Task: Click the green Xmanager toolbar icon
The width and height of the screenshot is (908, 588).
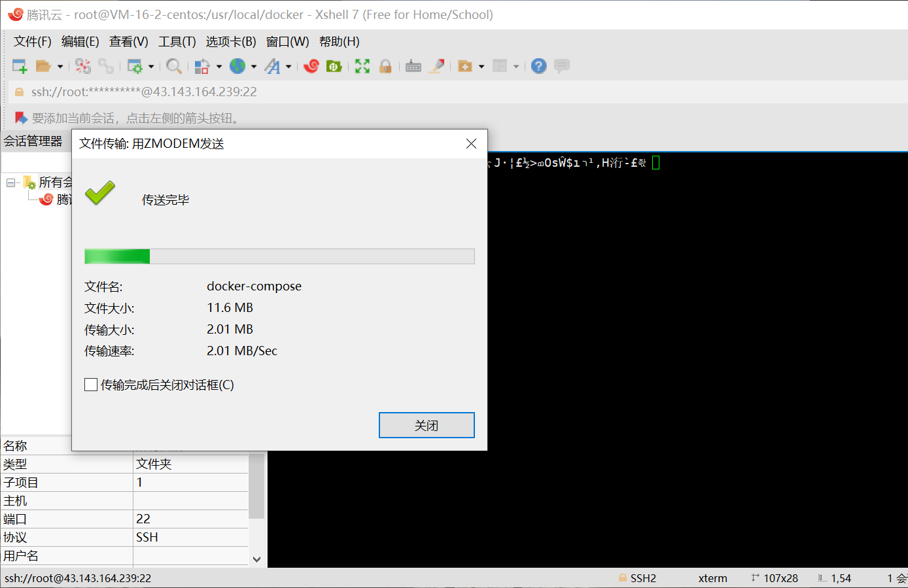Action: click(334, 66)
